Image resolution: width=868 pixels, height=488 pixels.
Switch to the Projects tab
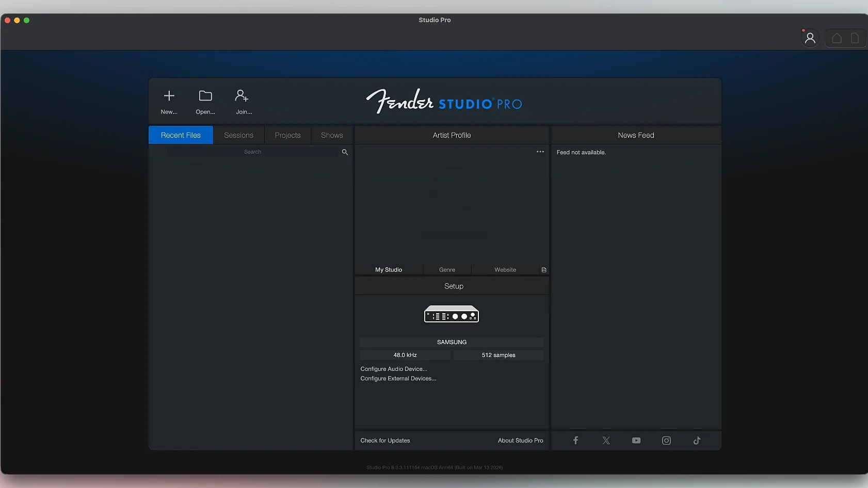(x=288, y=135)
